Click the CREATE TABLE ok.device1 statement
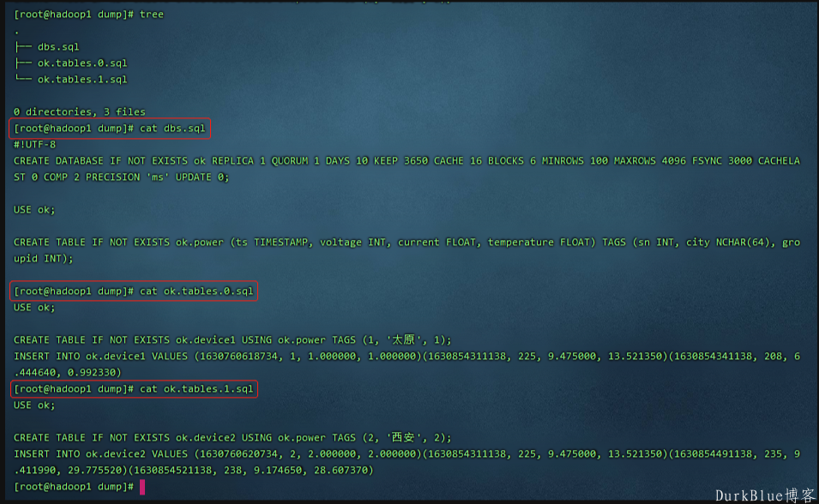 click(x=232, y=340)
